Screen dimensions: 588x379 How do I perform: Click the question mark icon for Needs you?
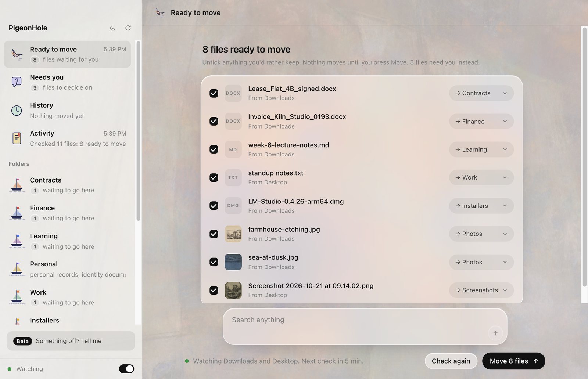click(17, 82)
